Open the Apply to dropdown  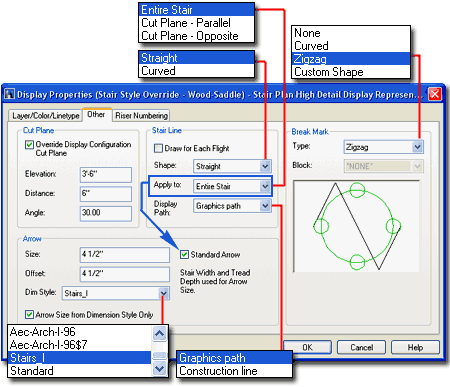pyautogui.click(x=265, y=186)
